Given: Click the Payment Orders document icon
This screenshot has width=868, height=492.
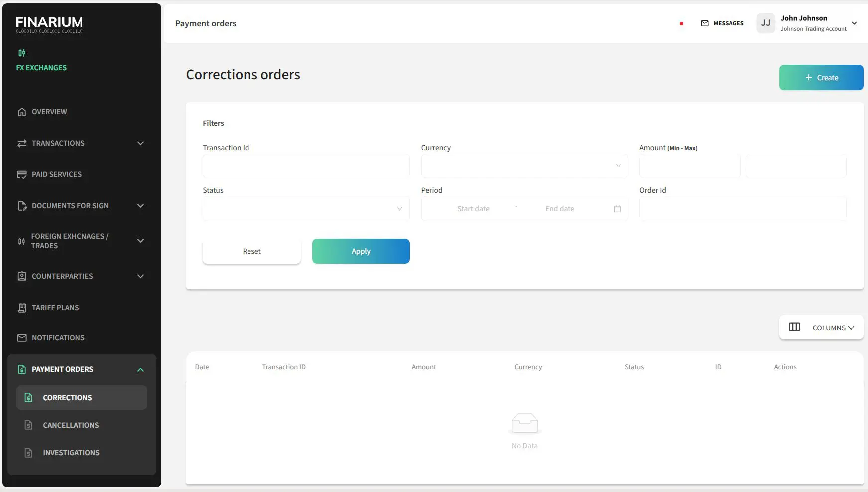Looking at the screenshot, I should [x=22, y=369].
